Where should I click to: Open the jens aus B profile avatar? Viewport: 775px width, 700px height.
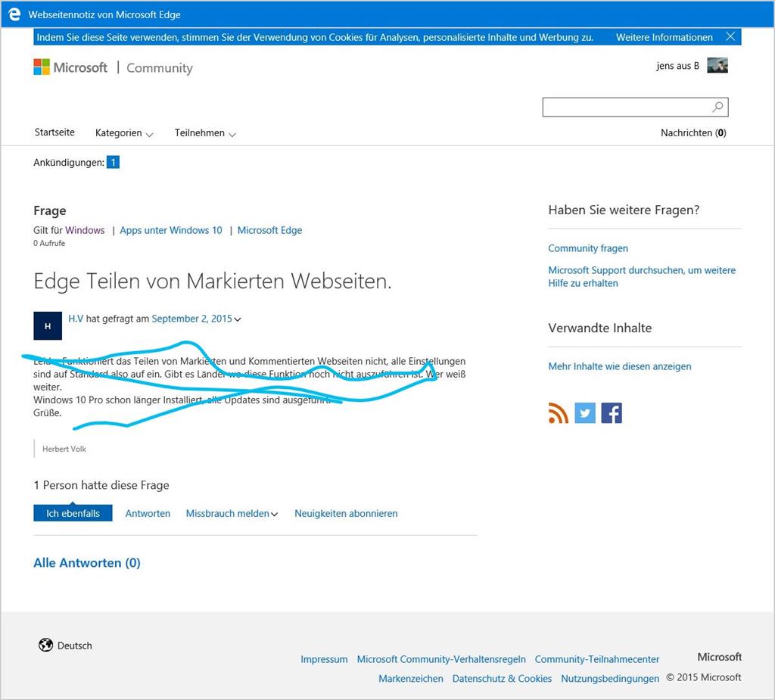(717, 65)
